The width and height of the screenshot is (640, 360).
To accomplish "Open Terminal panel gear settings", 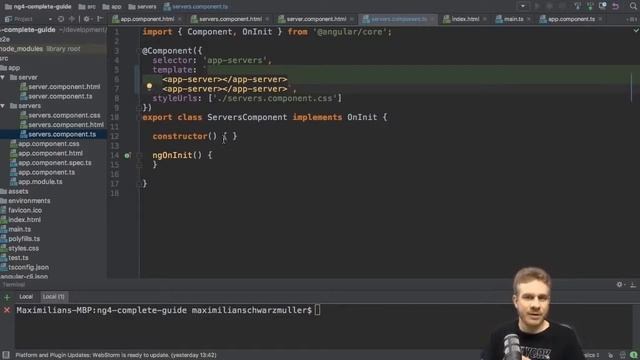I will coord(620,284).
